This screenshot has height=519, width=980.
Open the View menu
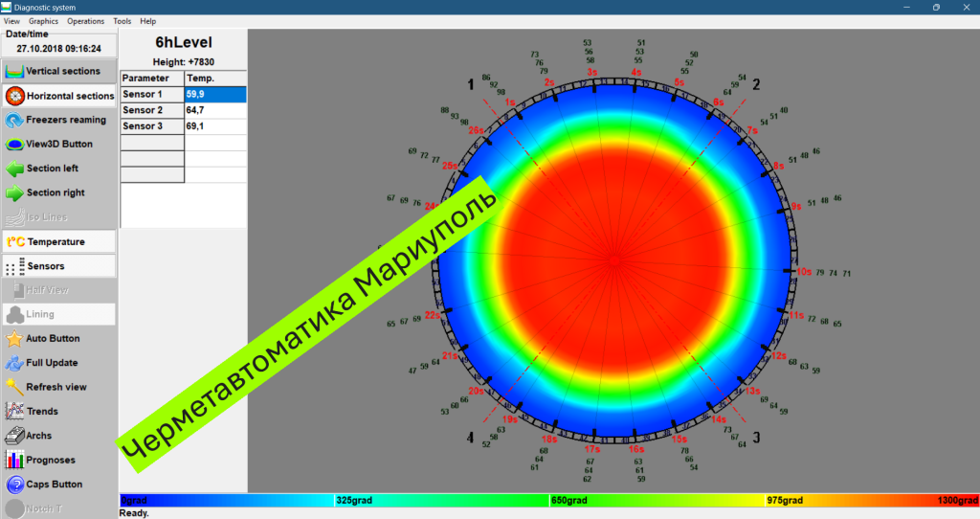11,21
